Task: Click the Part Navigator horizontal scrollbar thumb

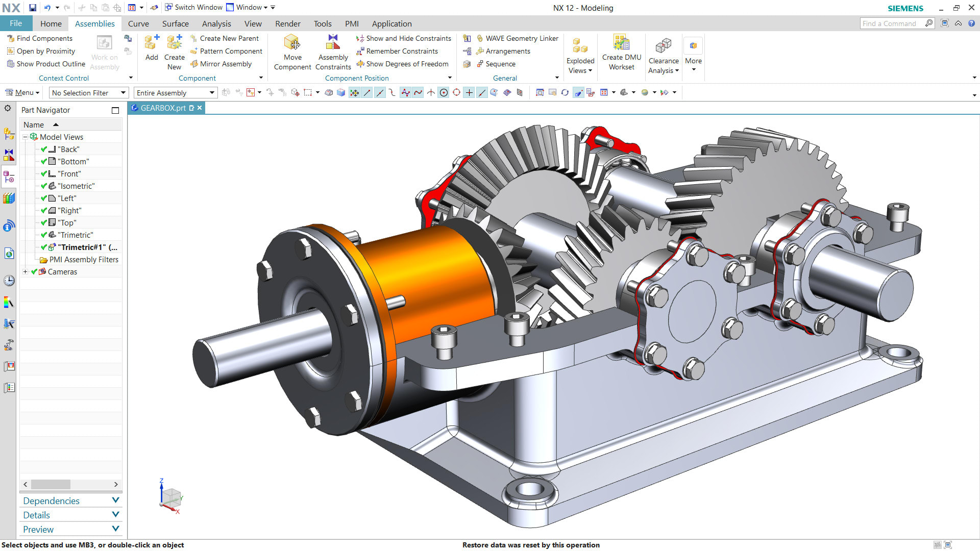Action: click(x=51, y=485)
